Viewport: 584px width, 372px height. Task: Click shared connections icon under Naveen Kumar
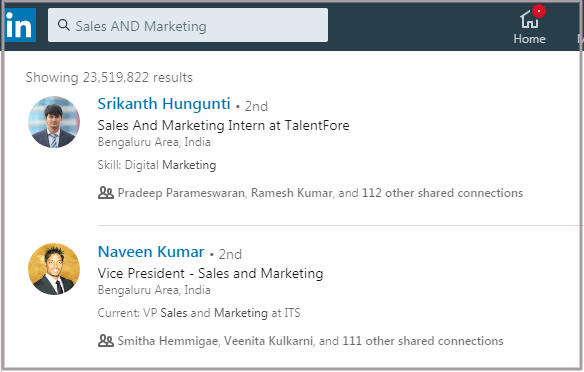[106, 341]
